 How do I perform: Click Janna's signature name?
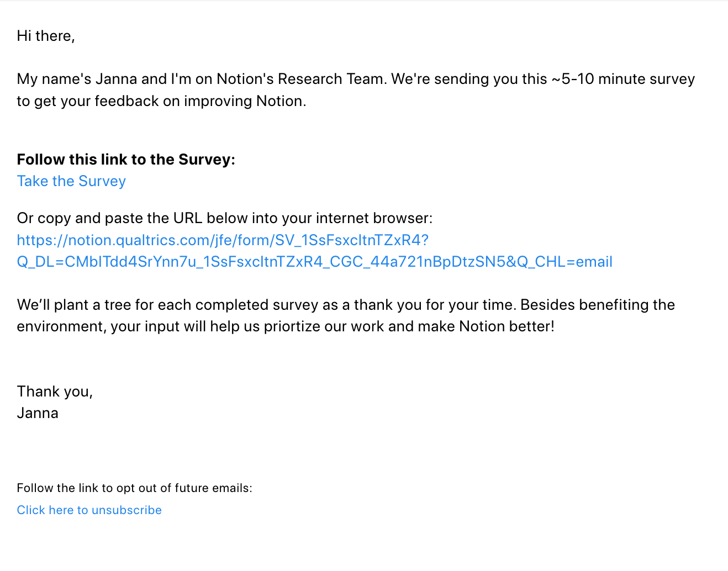[37, 413]
